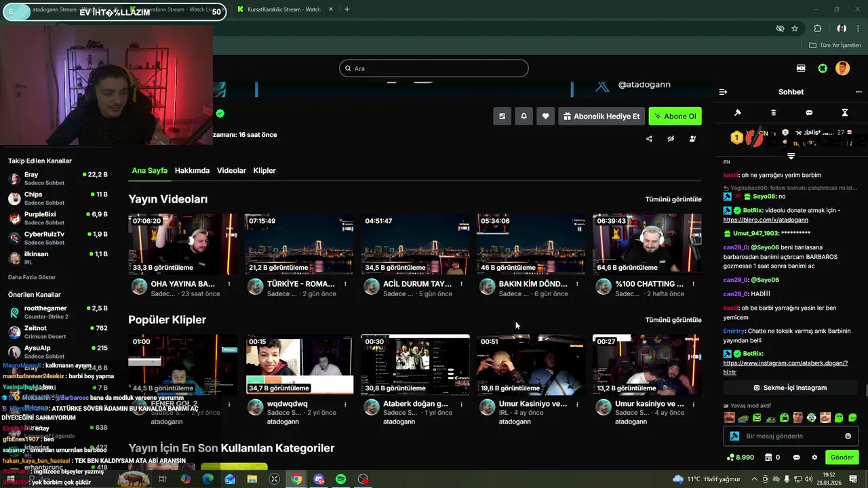Open Spotify from the taskbar

(x=341, y=479)
